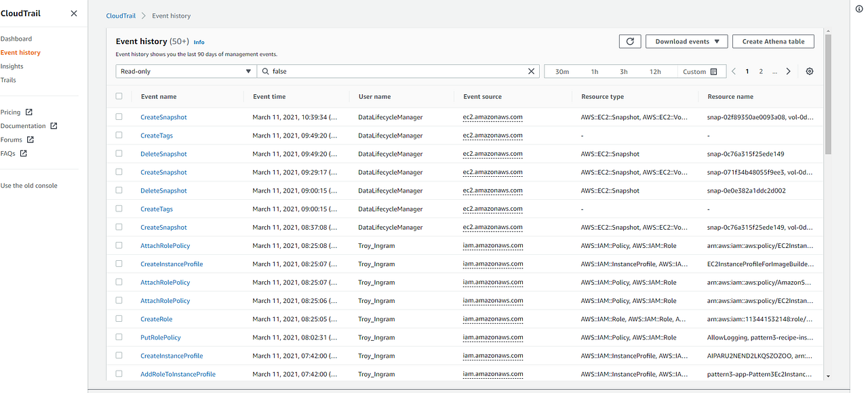This screenshot has height=393, width=868.
Task: Click iam.amazonaws.com in the PutRolePolicy row
Action: click(x=493, y=337)
